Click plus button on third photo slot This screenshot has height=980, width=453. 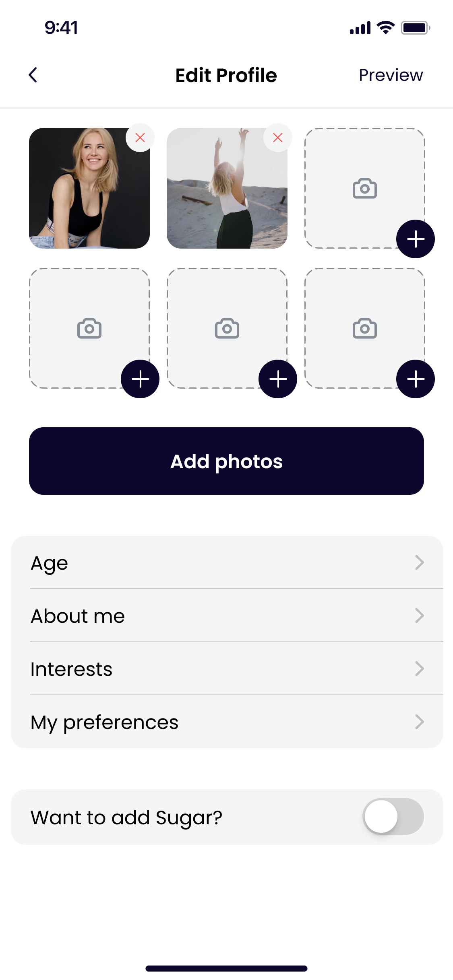[416, 239]
